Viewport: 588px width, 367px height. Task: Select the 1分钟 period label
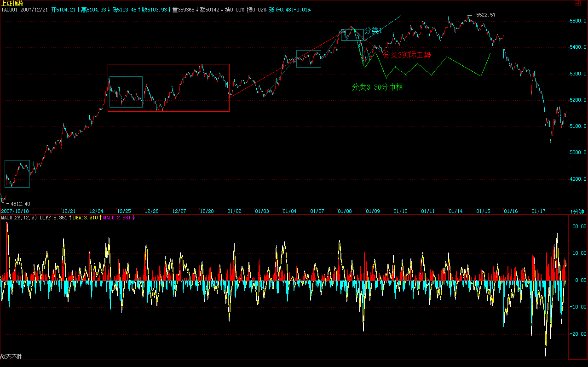pyautogui.click(x=577, y=212)
